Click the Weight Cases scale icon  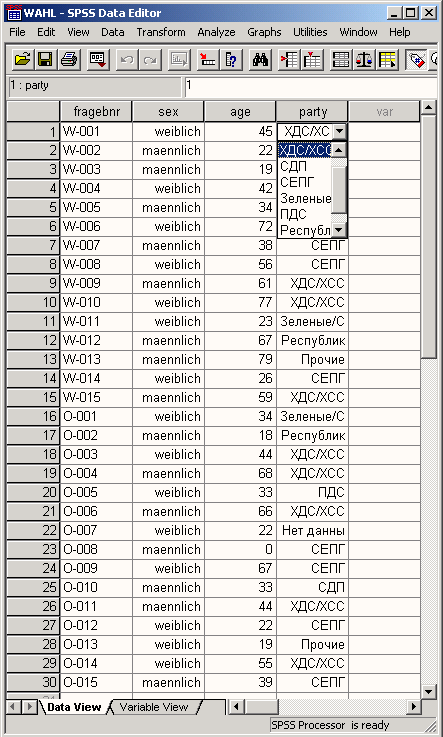pyautogui.click(x=364, y=60)
